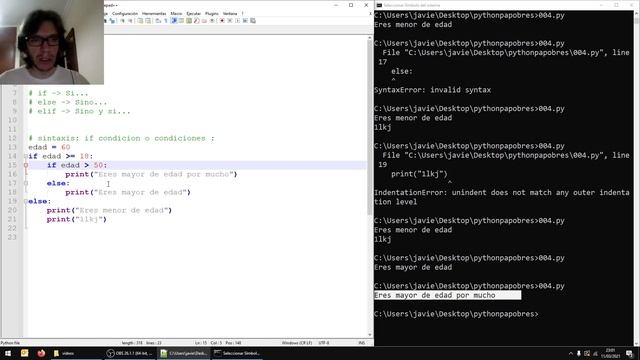Collapse fold marker at line 17 else
The width and height of the screenshot is (640, 360).
(x=26, y=183)
